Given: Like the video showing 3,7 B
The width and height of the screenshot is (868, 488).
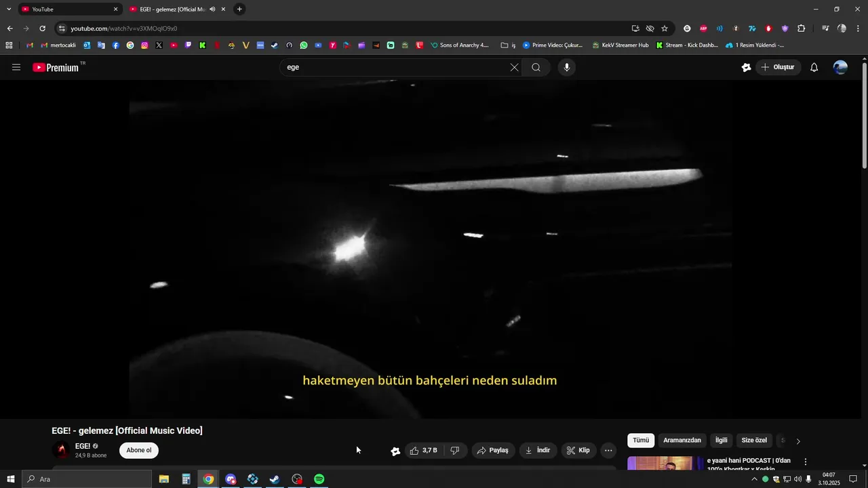Looking at the screenshot, I should [x=425, y=450].
